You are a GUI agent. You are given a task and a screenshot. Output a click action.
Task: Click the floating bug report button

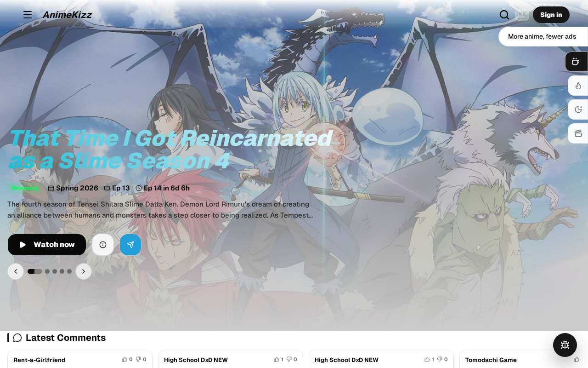(565, 345)
